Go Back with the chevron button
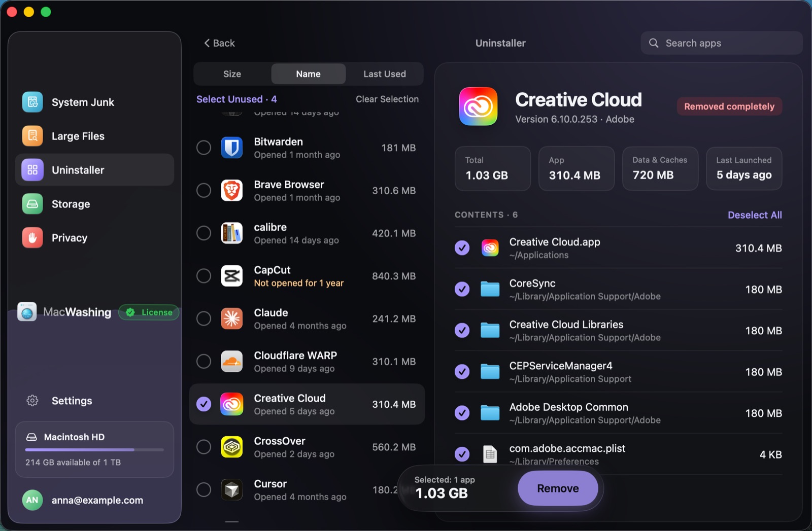The image size is (812, 531). (219, 43)
